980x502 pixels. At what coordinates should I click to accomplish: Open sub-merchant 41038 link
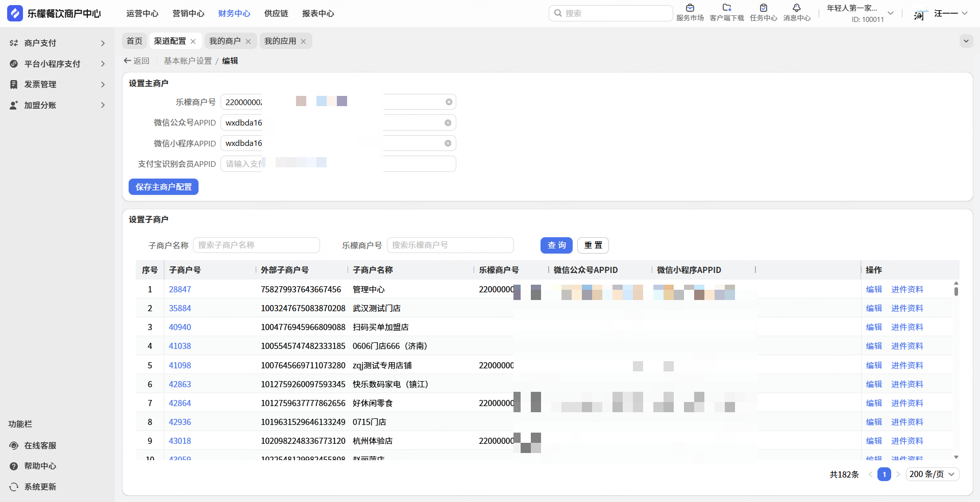point(180,346)
